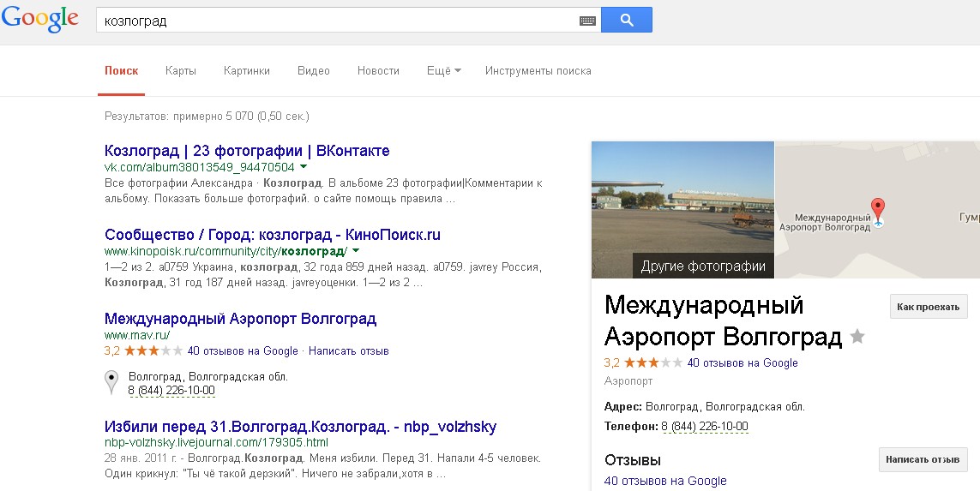Click the Аэропорт category label in panel
980x491 pixels.
click(x=628, y=381)
